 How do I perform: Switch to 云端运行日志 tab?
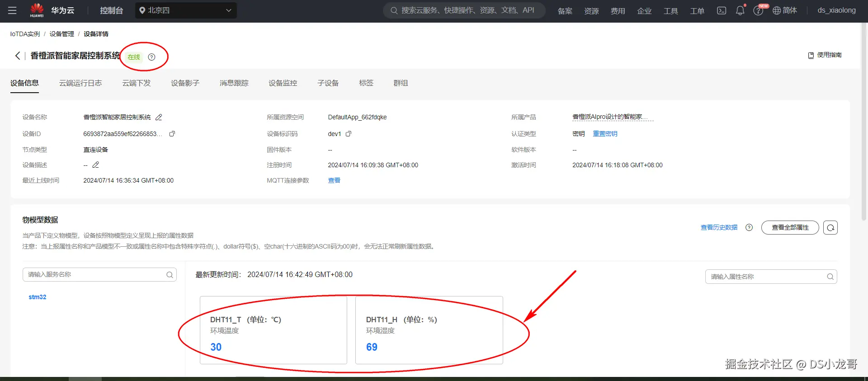pos(80,83)
